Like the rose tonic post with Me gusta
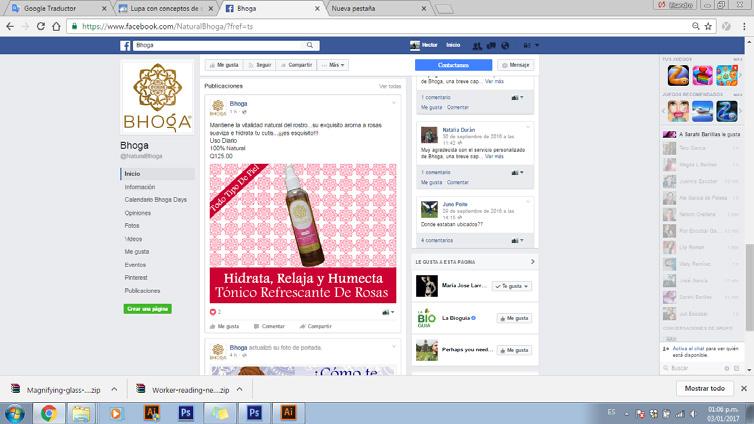This screenshot has height=424, width=754. tap(224, 326)
